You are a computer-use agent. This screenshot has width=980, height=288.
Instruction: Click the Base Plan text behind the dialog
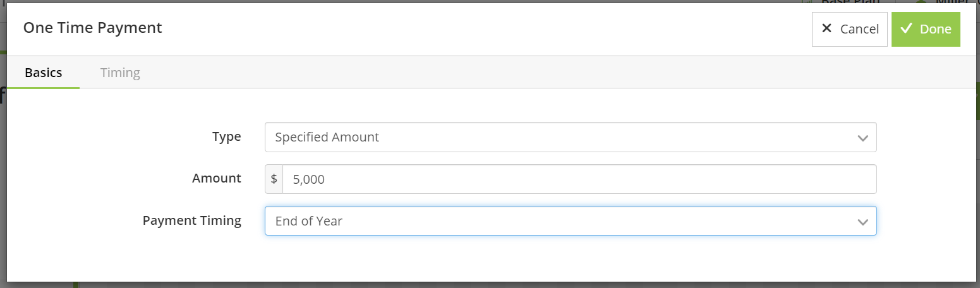coord(850,3)
